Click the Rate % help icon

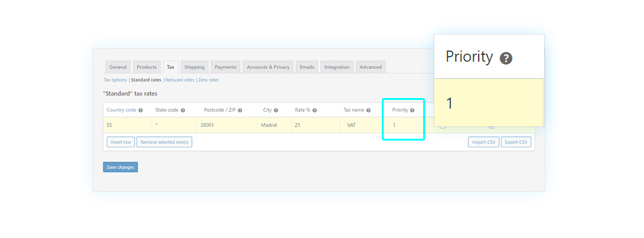tap(314, 110)
